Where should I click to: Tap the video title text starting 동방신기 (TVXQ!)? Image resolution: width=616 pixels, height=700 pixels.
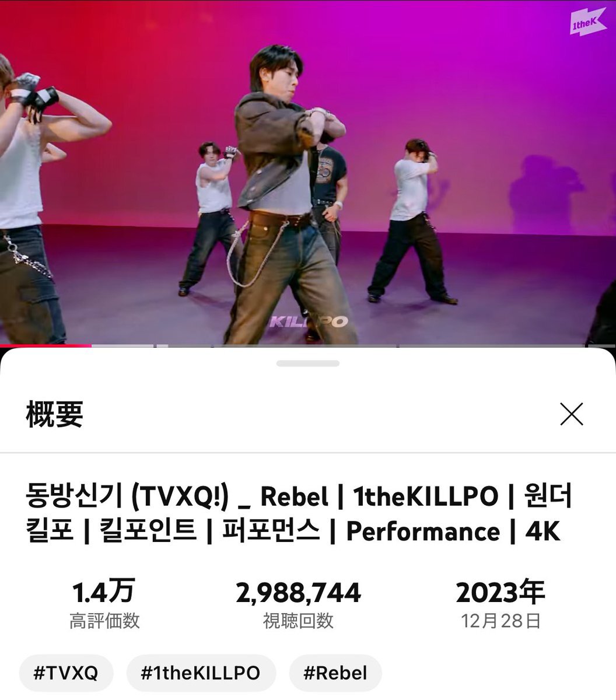299,514
